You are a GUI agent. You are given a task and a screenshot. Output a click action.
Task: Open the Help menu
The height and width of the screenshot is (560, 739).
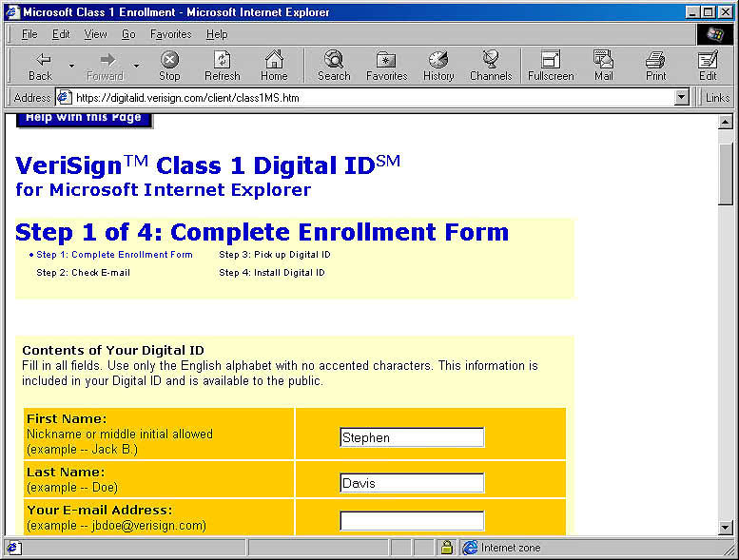pos(217,34)
